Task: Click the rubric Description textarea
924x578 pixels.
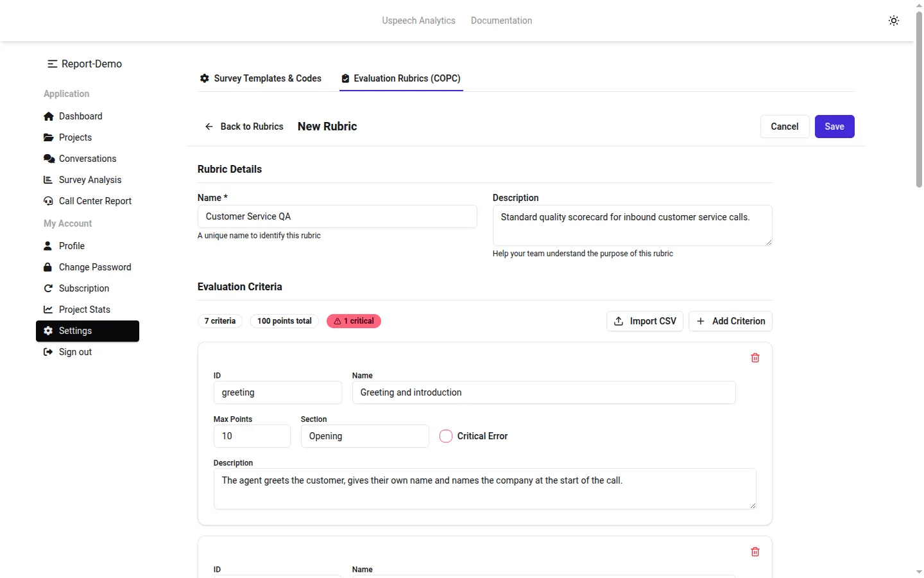Action: (x=632, y=225)
